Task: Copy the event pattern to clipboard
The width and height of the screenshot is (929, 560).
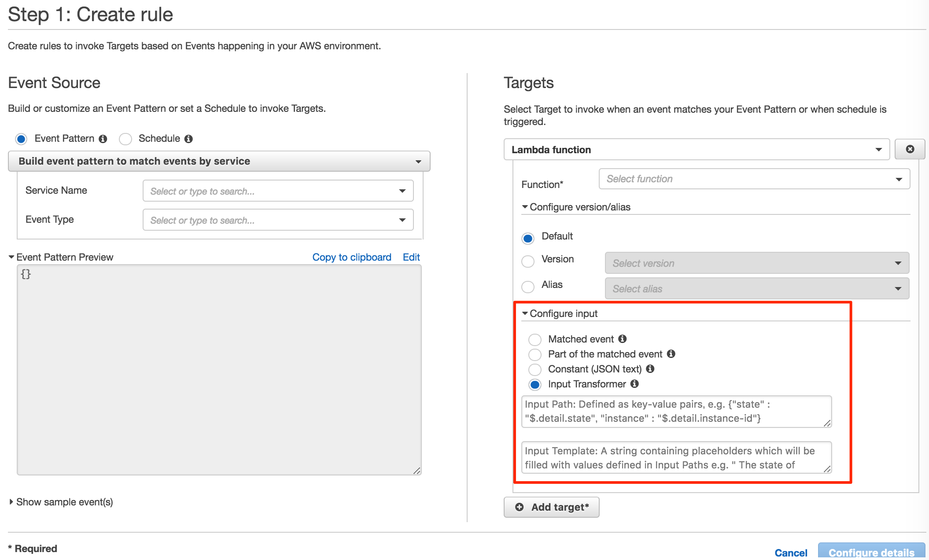Action: 351,257
